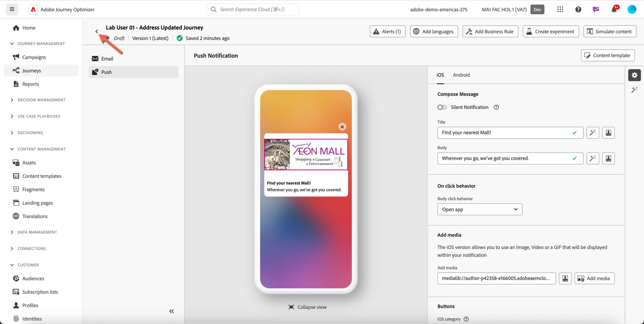Screen dimensions: 644x324
Task: Open Campaigns in the sidebar
Action: pyautogui.click(x=34, y=57)
